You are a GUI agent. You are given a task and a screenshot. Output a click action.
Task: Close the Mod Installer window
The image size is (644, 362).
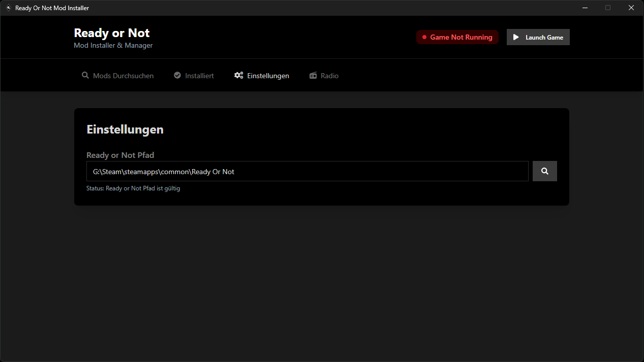click(632, 8)
